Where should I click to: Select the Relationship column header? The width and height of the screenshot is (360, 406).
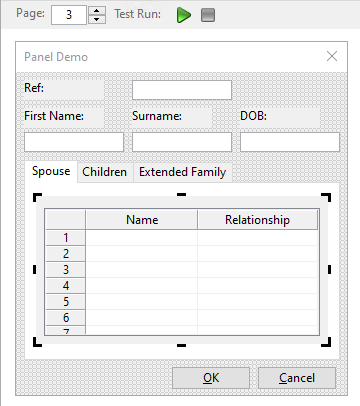[x=257, y=220]
